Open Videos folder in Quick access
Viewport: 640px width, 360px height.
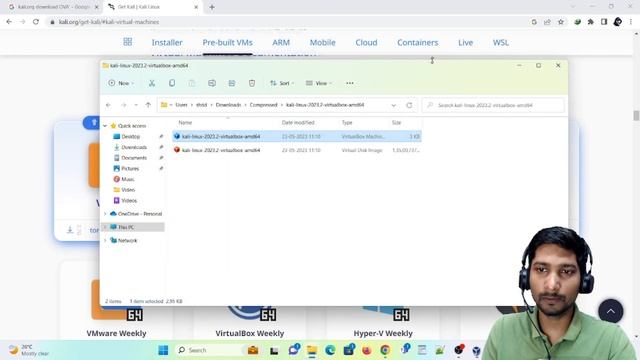[x=129, y=200]
